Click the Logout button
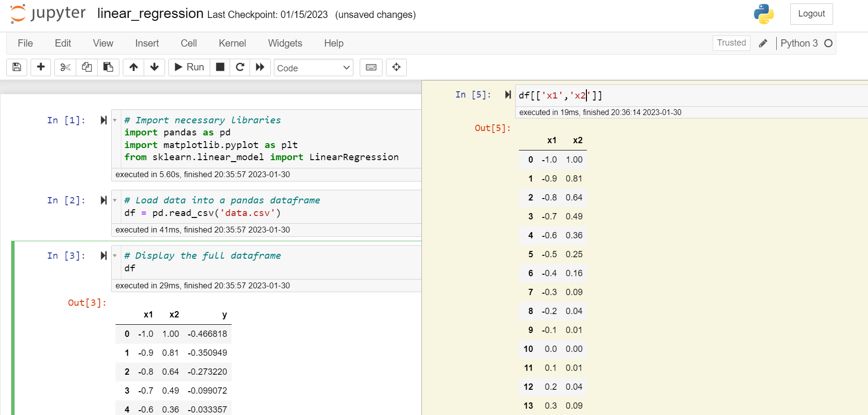Screen dimensions: 868x415 click(x=811, y=14)
